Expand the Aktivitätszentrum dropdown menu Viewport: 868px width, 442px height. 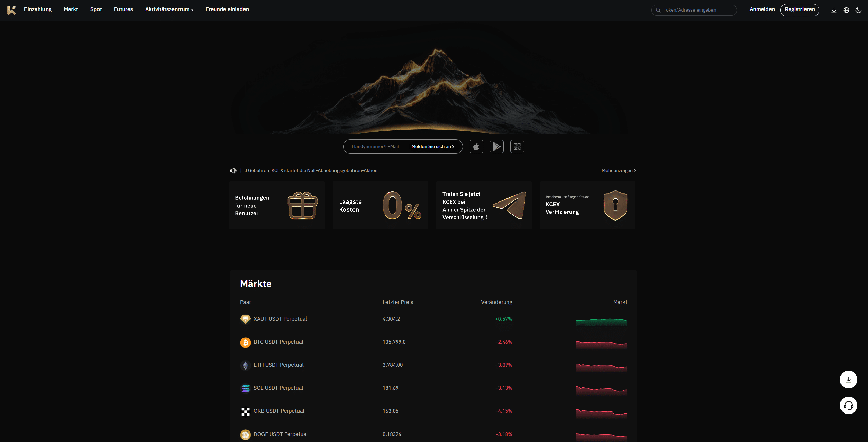pyautogui.click(x=169, y=9)
